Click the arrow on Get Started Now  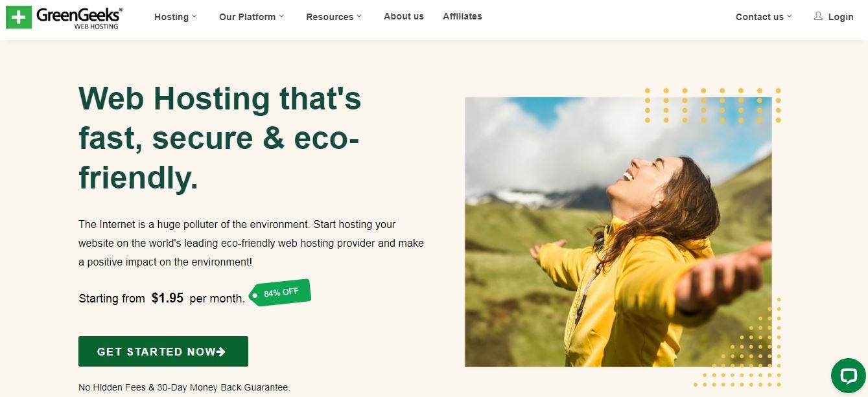point(221,352)
